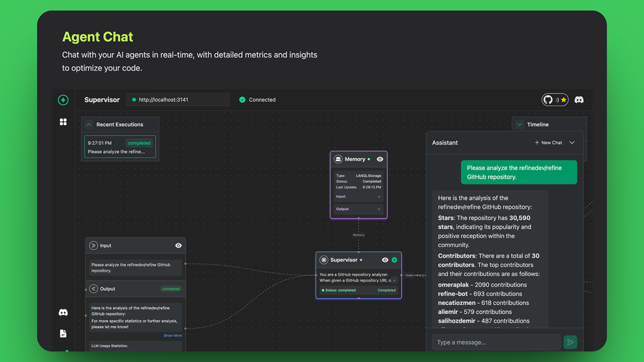Click the aliemir contributor line
644x362 pixels.
475,312
